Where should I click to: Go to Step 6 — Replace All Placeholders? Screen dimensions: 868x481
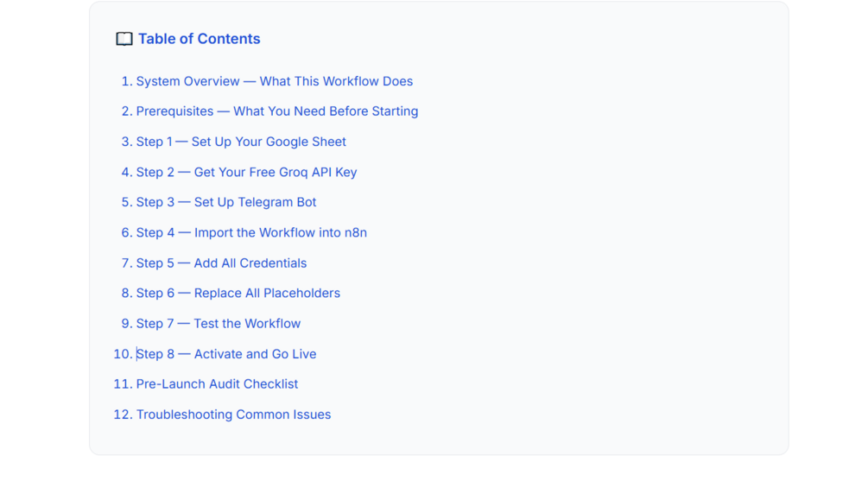pyautogui.click(x=238, y=293)
